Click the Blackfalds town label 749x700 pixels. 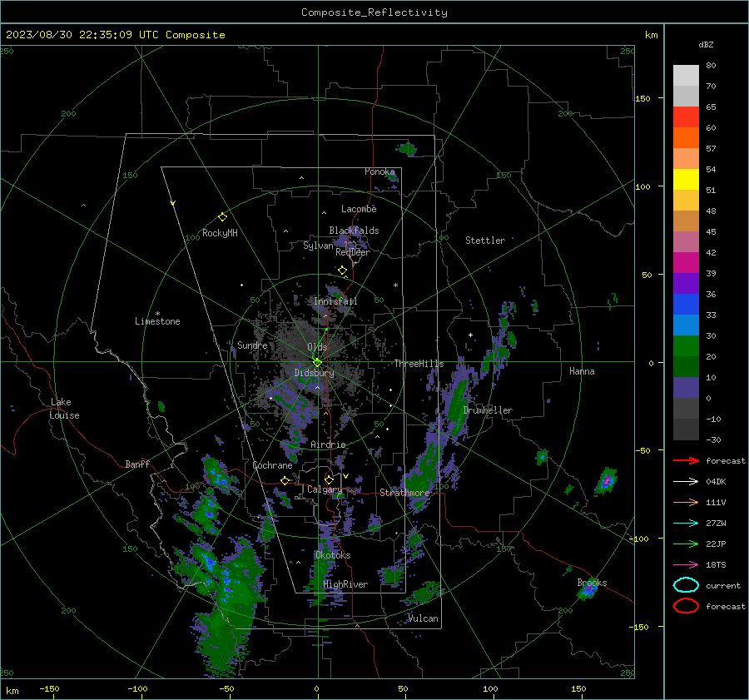click(354, 231)
